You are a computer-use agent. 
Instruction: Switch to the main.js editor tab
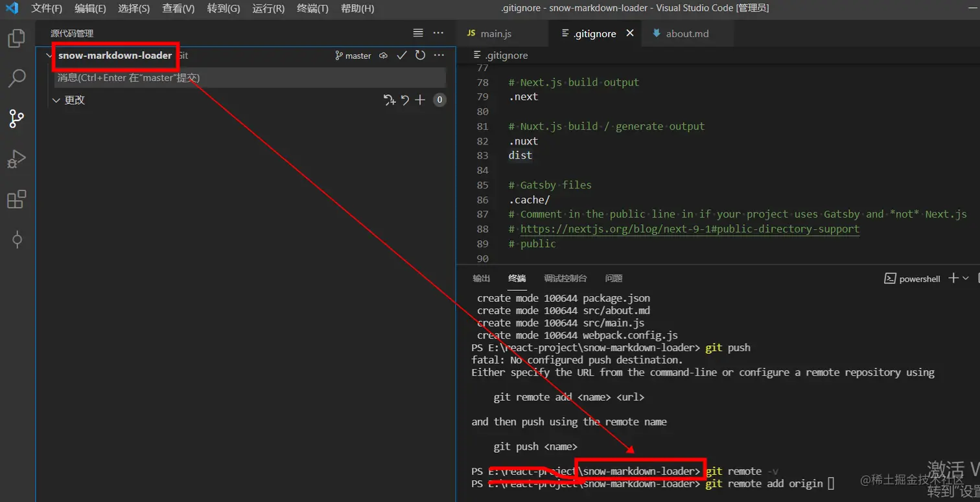pyautogui.click(x=502, y=33)
